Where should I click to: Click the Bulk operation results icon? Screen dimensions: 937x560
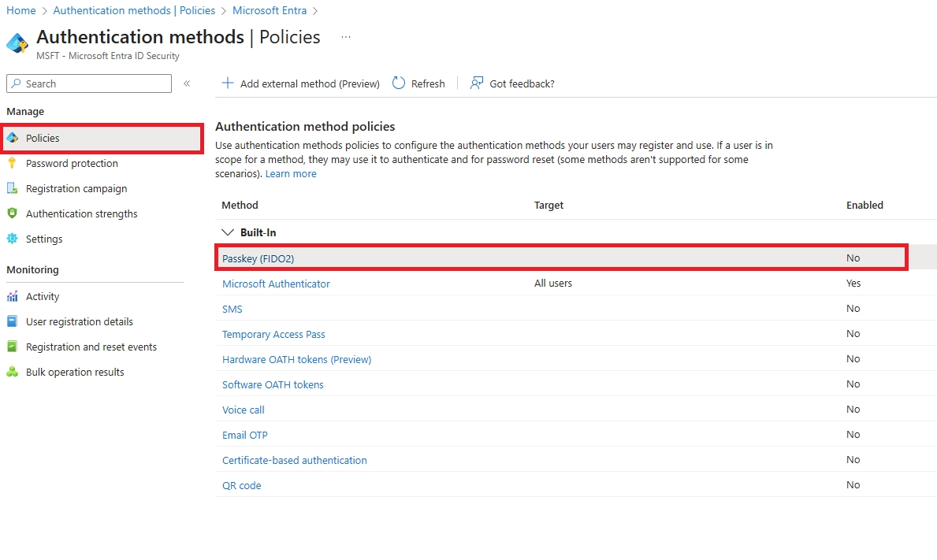tap(12, 372)
